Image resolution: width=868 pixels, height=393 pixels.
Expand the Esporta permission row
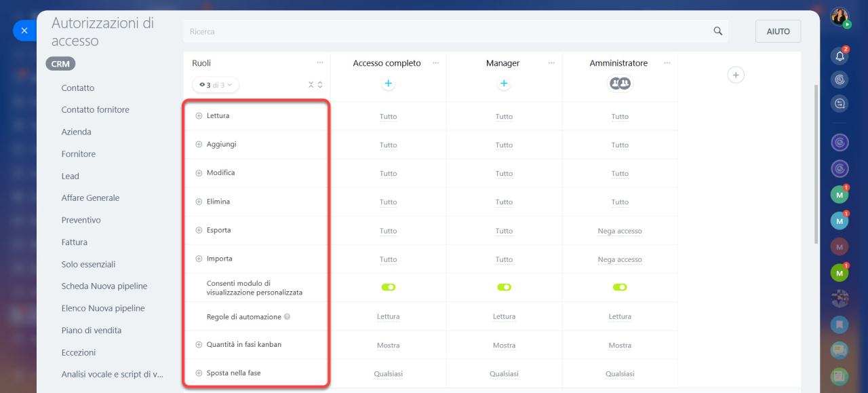[x=199, y=230]
